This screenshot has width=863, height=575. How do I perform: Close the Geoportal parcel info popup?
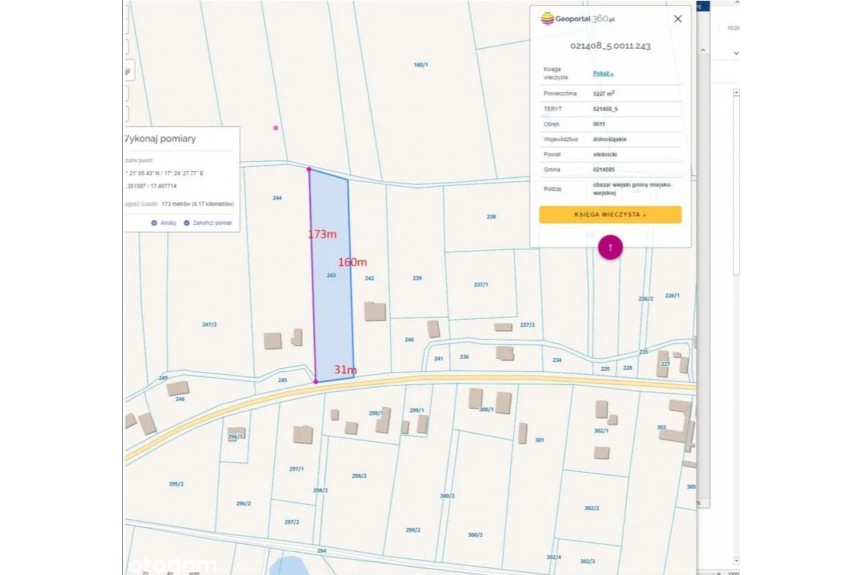pyautogui.click(x=677, y=18)
